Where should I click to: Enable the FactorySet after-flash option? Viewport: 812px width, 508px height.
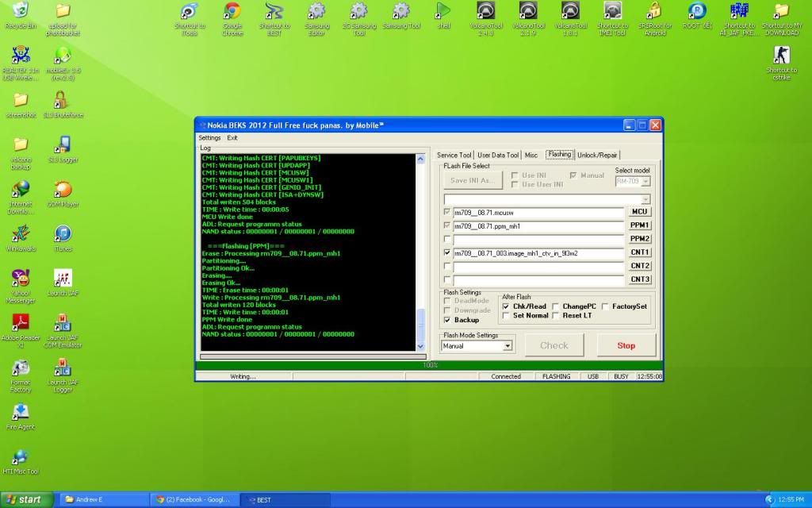click(x=605, y=306)
